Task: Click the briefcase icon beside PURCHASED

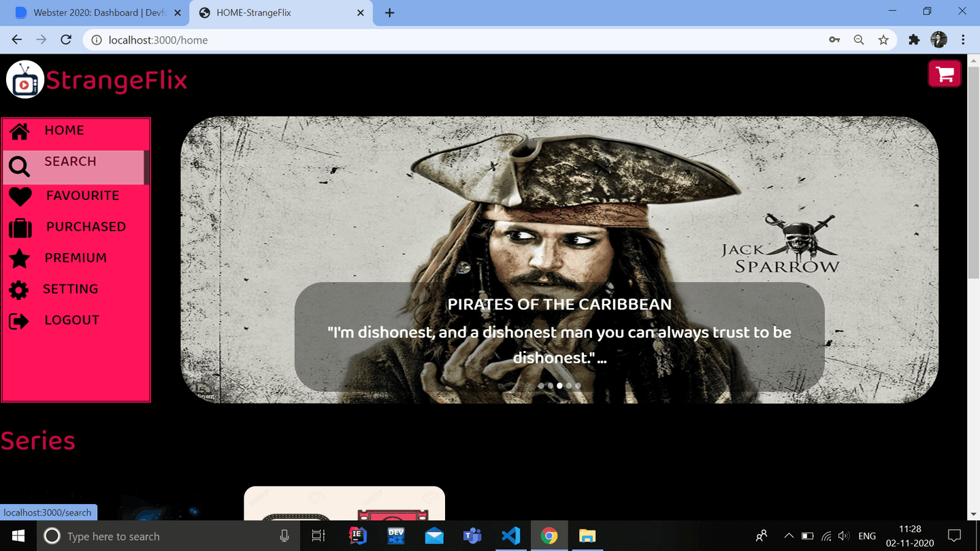Action: [x=20, y=228]
